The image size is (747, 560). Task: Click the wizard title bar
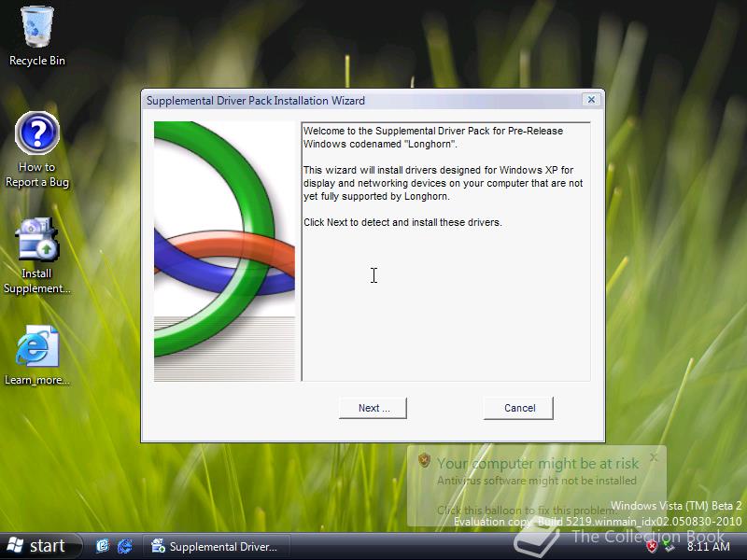coord(362,101)
